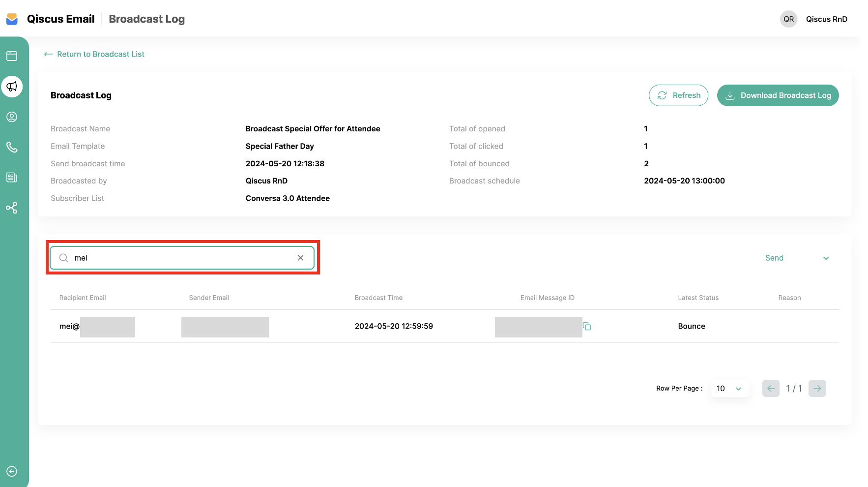The image size is (868, 487).
Task: Open the contacts person sidebar icon
Action: click(x=12, y=117)
